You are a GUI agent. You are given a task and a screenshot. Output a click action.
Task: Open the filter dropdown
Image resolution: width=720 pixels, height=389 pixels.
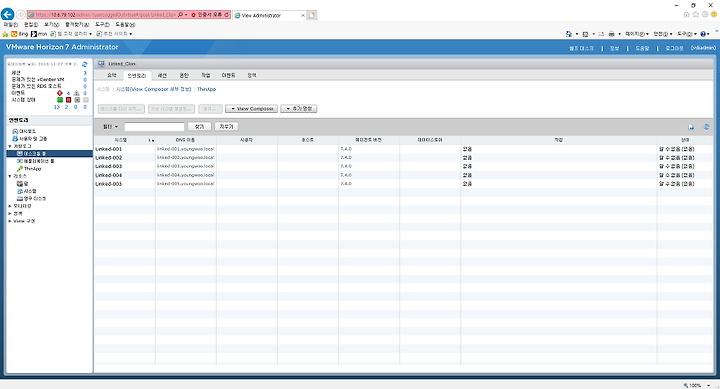click(x=110, y=127)
